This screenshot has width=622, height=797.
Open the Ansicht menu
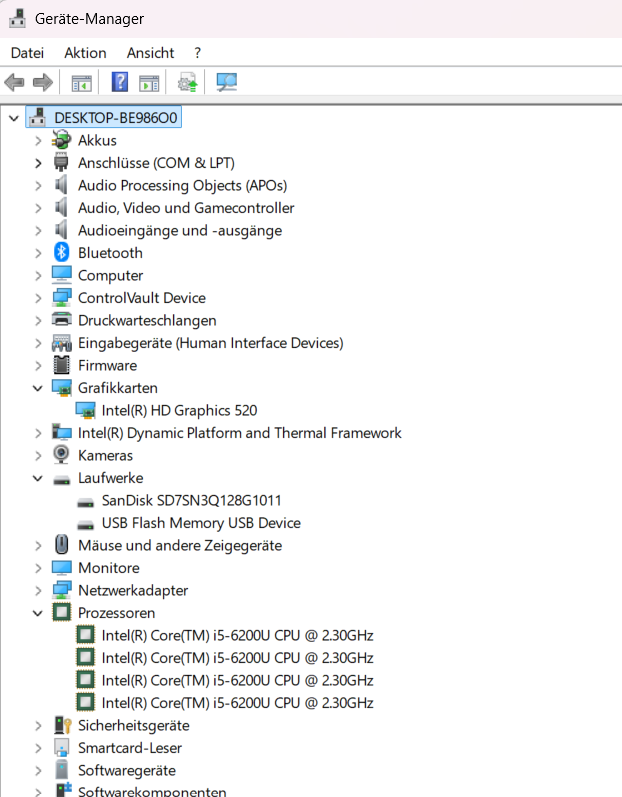[150, 53]
